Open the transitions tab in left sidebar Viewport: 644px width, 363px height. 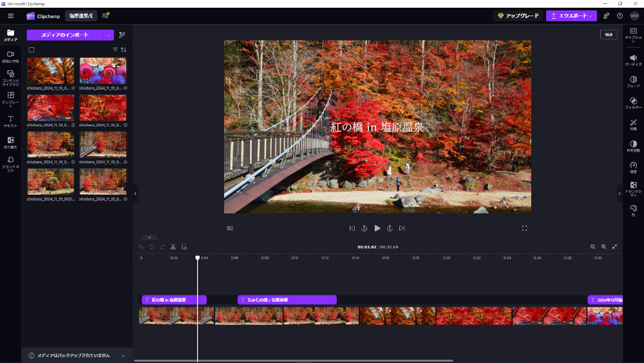[11, 142]
